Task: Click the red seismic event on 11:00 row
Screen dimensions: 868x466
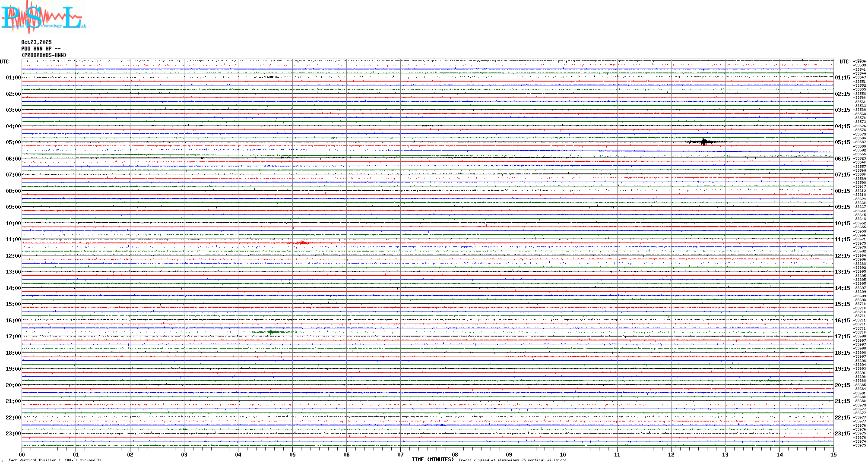Action: pyautogui.click(x=301, y=243)
